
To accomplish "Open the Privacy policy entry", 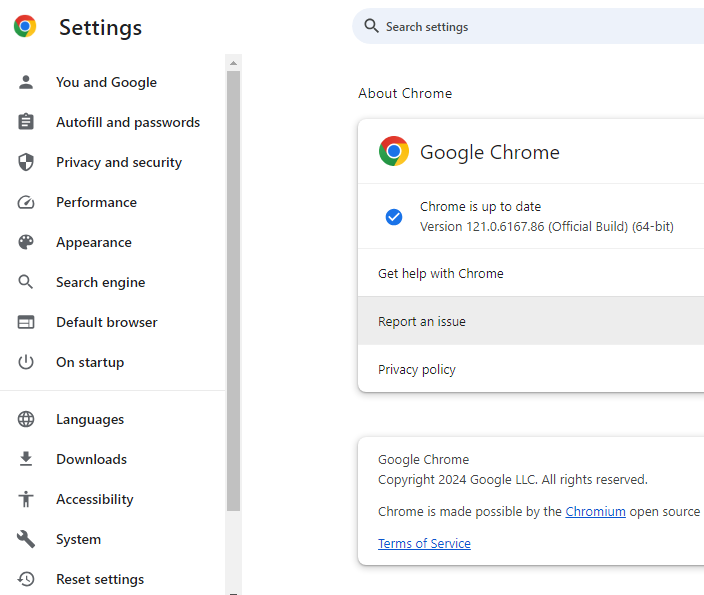I will tap(417, 369).
